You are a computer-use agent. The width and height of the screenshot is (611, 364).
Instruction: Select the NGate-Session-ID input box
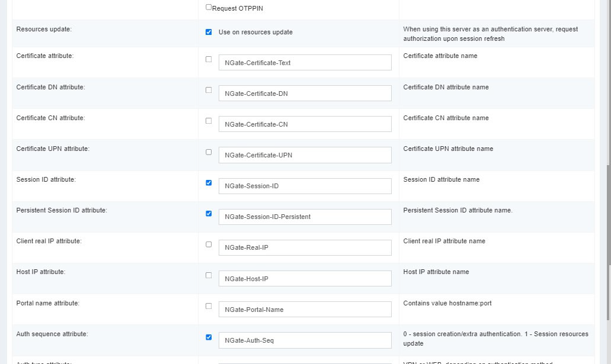305,186
